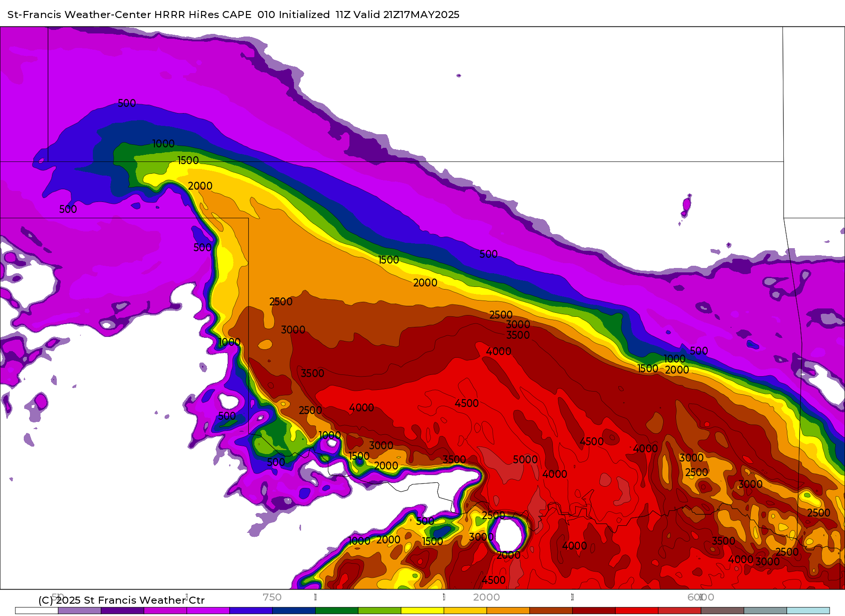Click 'HRRR HiRes CAPE' in the map title
The height and width of the screenshot is (616, 845).
point(203,15)
